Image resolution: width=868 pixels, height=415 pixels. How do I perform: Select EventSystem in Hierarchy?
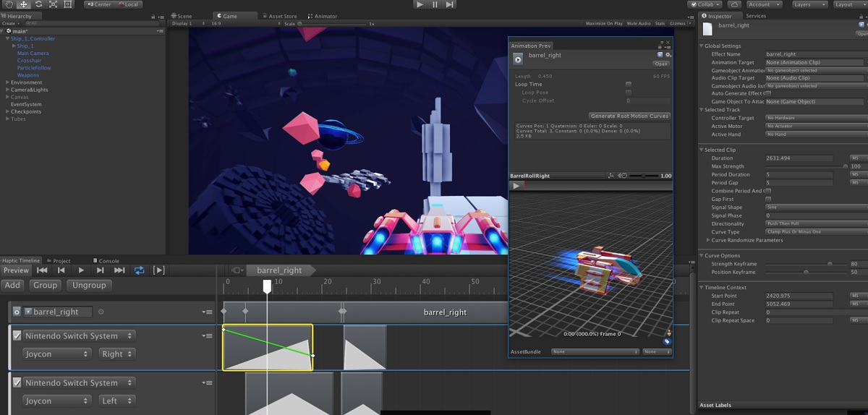(26, 104)
